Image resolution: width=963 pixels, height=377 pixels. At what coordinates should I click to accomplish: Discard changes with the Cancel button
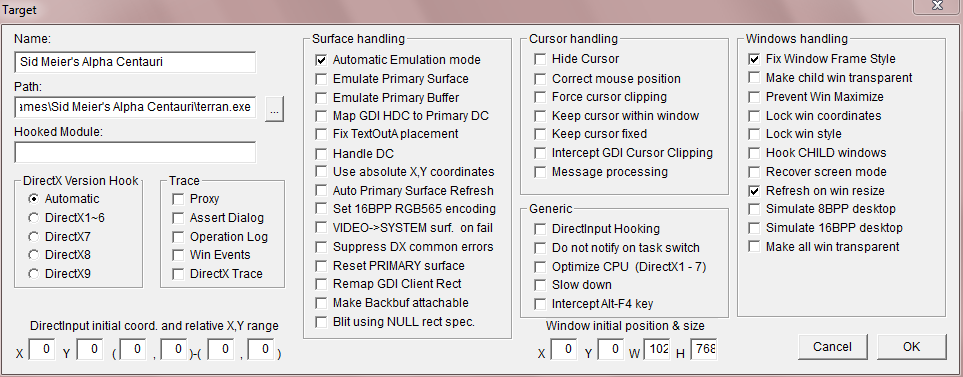832,347
